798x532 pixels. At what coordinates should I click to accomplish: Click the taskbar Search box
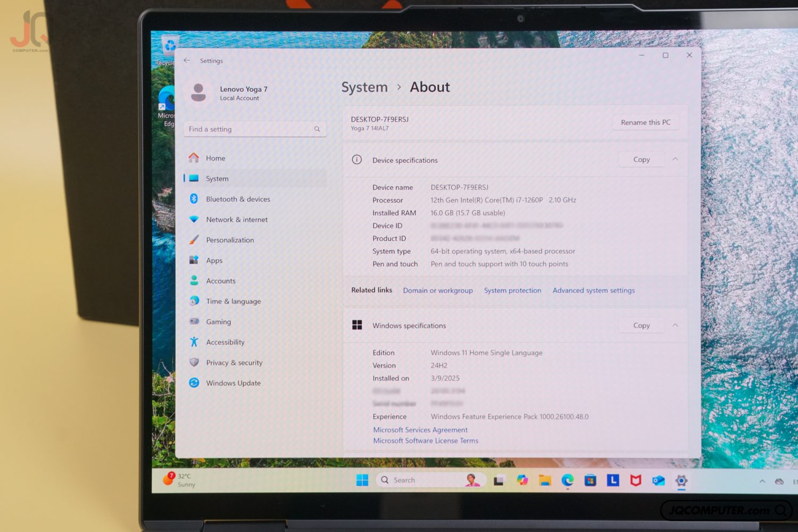tap(431, 480)
